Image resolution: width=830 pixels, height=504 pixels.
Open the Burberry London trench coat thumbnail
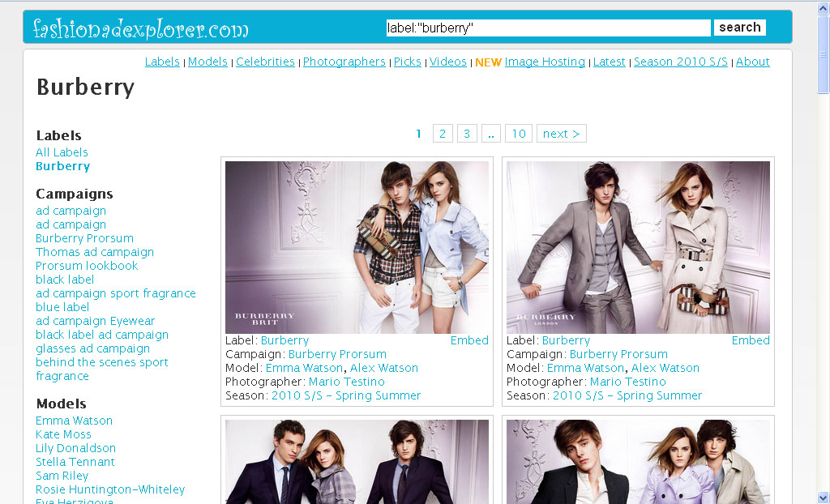coord(638,247)
